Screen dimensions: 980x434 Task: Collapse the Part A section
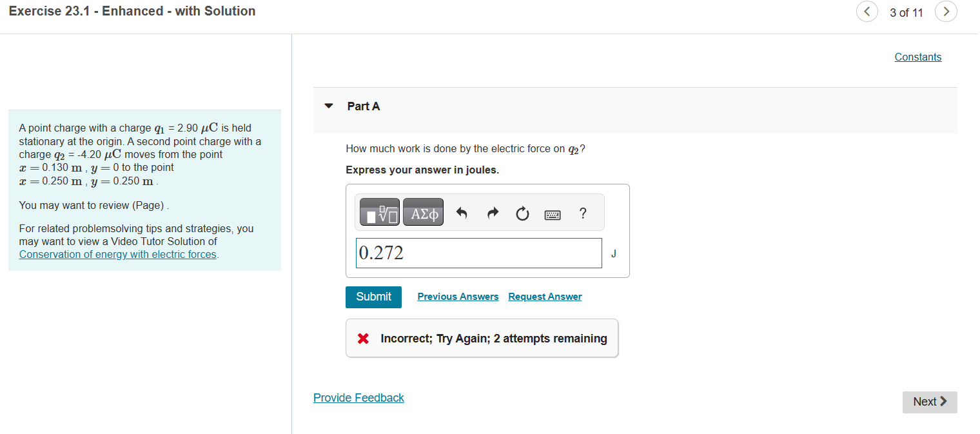click(329, 106)
